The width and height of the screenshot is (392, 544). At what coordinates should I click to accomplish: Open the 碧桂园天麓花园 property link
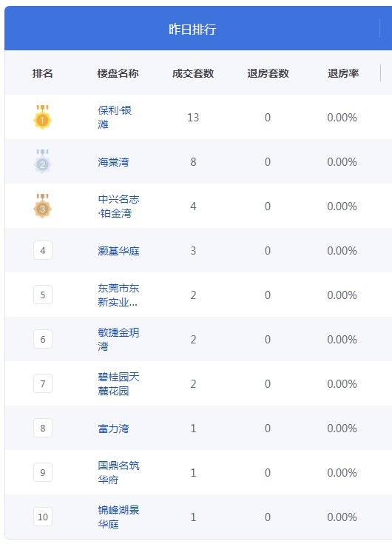click(x=118, y=383)
